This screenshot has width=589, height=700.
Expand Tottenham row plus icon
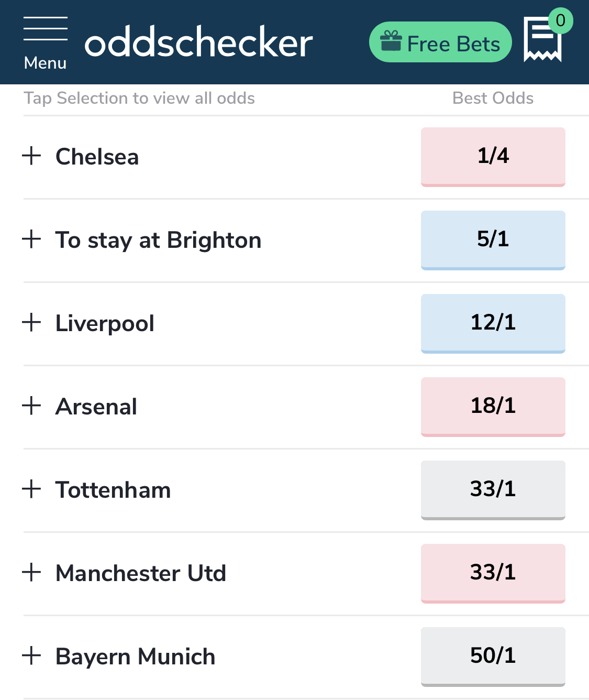[x=32, y=489]
